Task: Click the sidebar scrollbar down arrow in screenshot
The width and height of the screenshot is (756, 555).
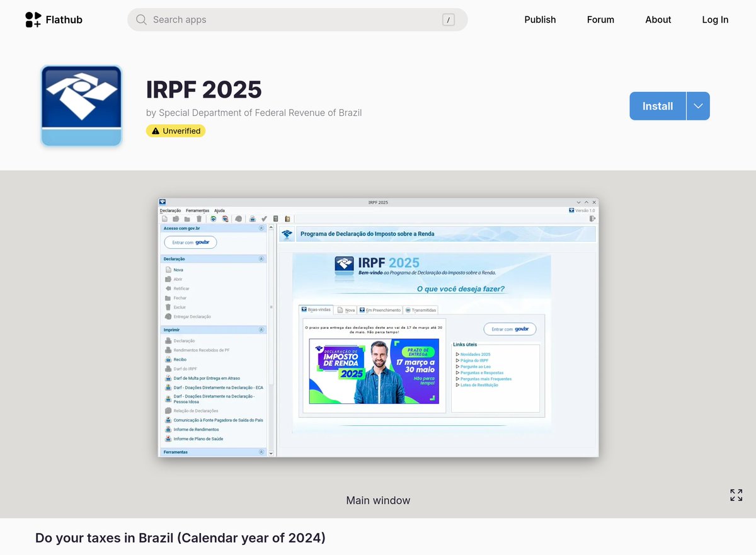Action: 272,452
